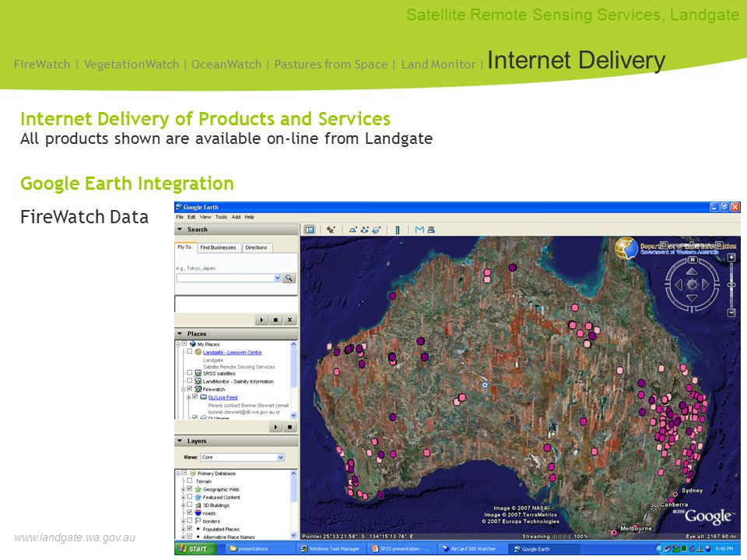Click the Primary Database layers icon
The width and height of the screenshot is (747, 560).
[193, 474]
